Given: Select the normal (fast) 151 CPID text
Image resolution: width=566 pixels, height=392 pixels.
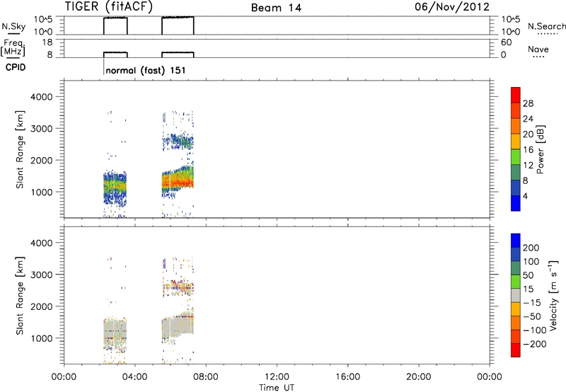Looking at the screenshot, I should 146,70.
